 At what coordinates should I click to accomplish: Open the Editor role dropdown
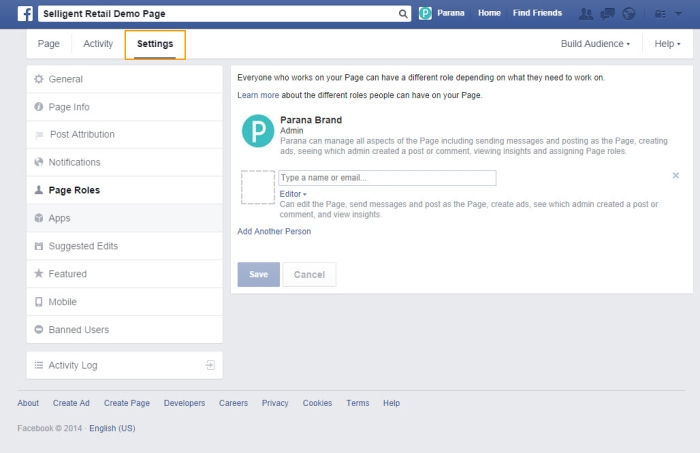(292, 194)
